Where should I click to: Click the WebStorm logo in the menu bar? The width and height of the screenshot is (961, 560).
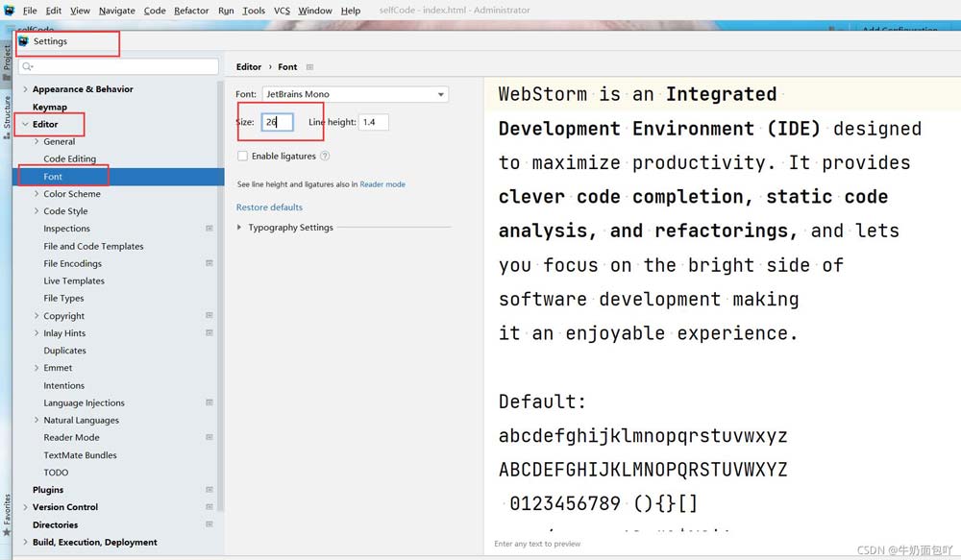[10, 10]
